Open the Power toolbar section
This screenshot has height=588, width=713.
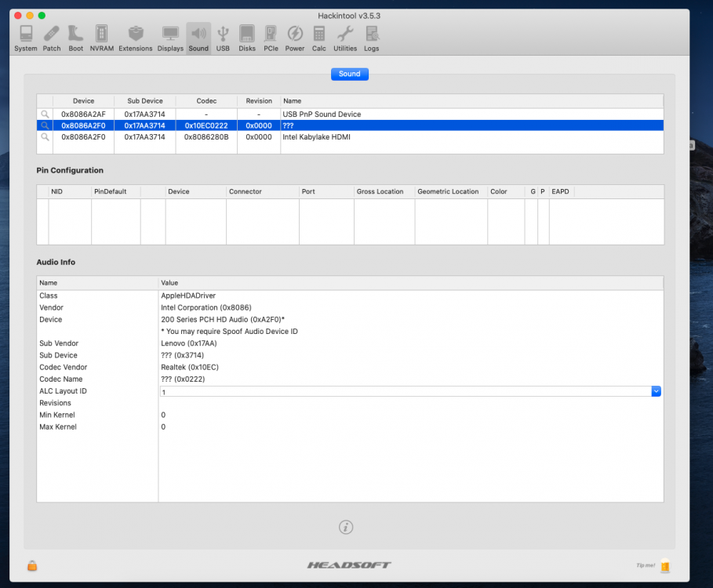click(x=295, y=38)
